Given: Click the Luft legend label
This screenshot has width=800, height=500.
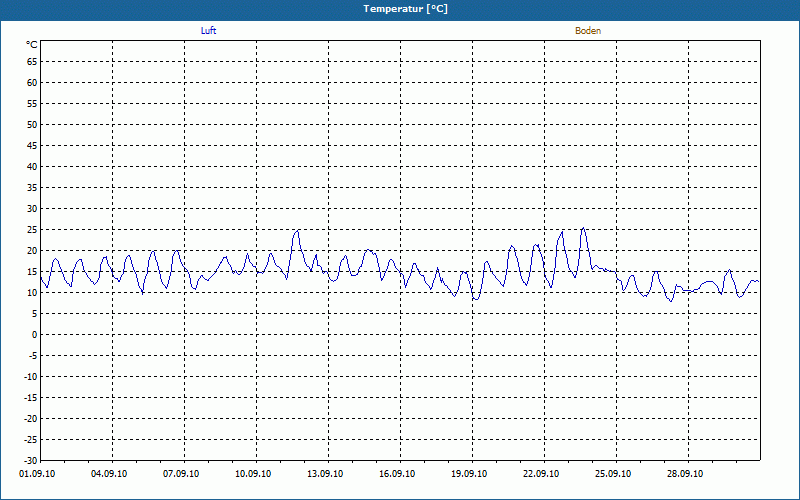Looking at the screenshot, I should (x=208, y=31).
